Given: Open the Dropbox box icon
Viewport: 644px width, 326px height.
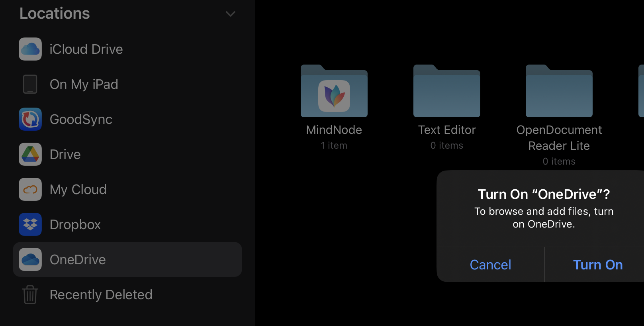Looking at the screenshot, I should pyautogui.click(x=30, y=224).
